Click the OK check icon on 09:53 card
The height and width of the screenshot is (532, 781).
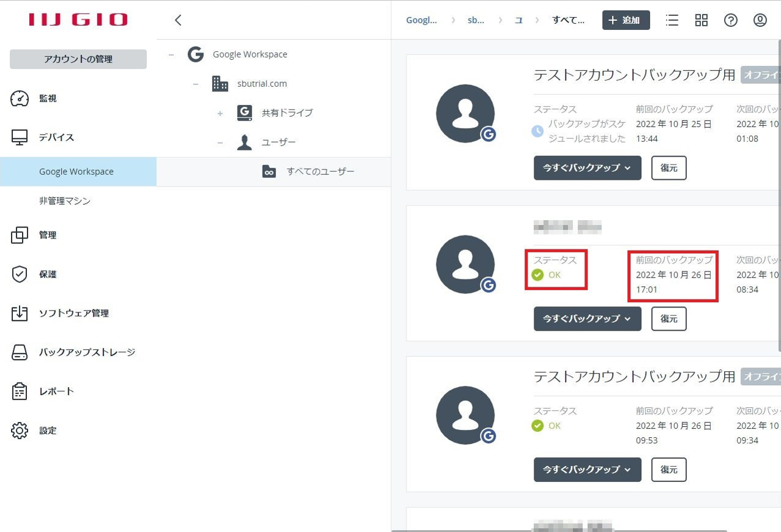(537, 426)
